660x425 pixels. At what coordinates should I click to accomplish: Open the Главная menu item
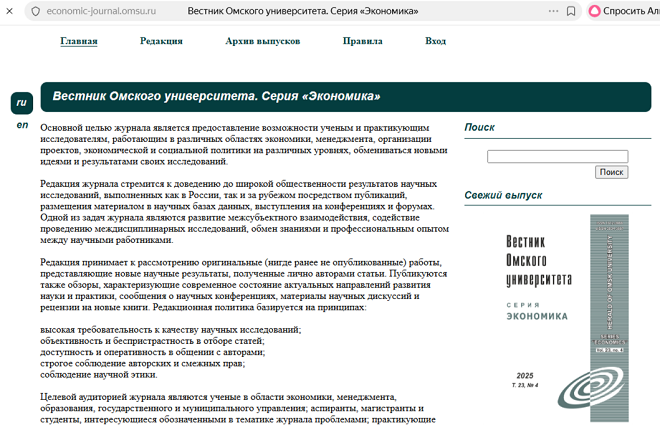click(79, 41)
